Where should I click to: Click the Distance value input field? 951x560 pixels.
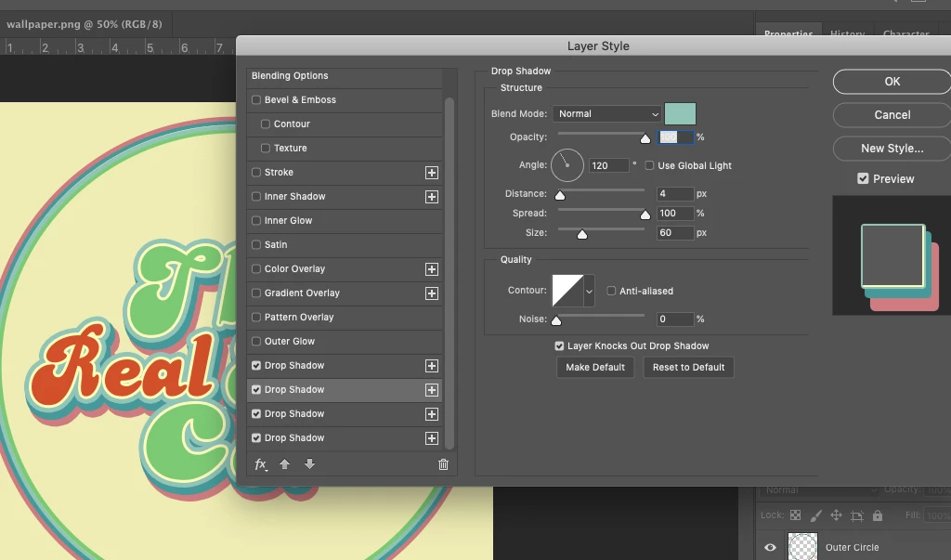click(675, 193)
